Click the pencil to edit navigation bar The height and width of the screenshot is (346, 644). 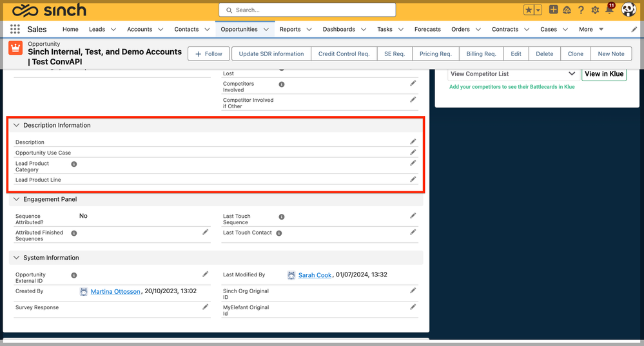click(634, 29)
